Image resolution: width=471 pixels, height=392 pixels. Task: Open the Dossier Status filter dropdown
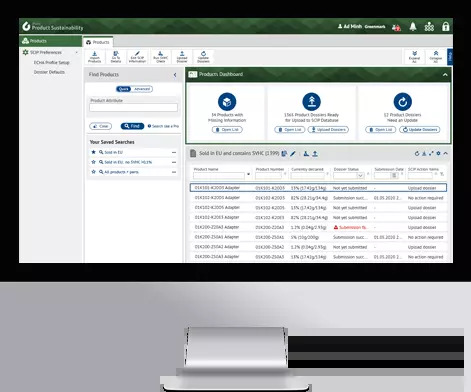click(x=360, y=175)
